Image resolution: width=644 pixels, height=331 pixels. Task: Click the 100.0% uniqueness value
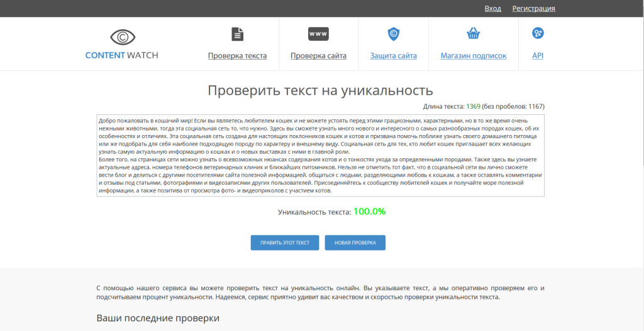point(369,212)
